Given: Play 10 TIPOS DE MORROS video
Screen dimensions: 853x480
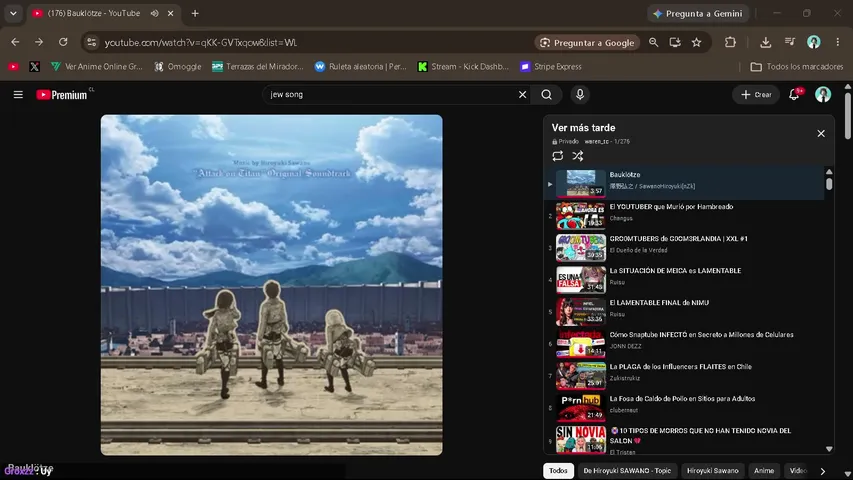Looking at the screenshot, I should tap(685, 440).
